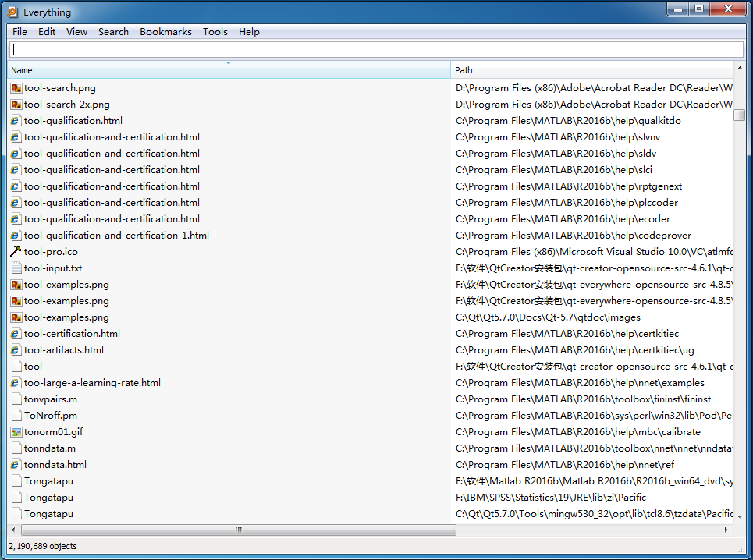Screen dimensions: 753x560
Task: Open the View menu
Action: click(x=76, y=32)
